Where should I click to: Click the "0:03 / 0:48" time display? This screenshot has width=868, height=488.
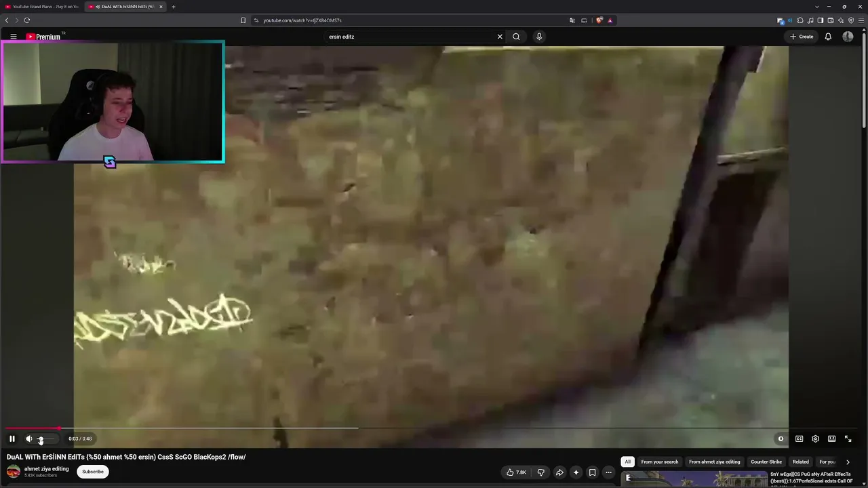point(80,439)
